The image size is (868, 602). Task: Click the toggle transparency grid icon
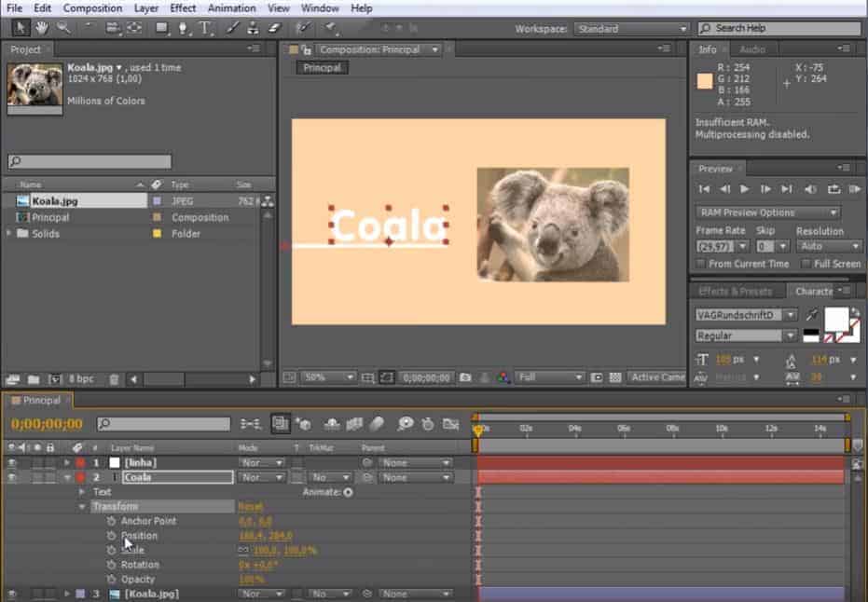click(x=615, y=377)
